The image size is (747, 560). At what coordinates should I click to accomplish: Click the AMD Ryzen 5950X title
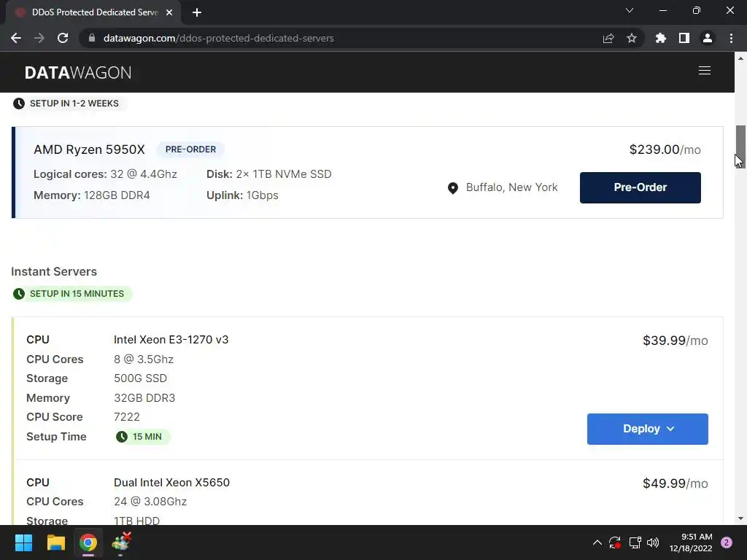click(x=89, y=149)
